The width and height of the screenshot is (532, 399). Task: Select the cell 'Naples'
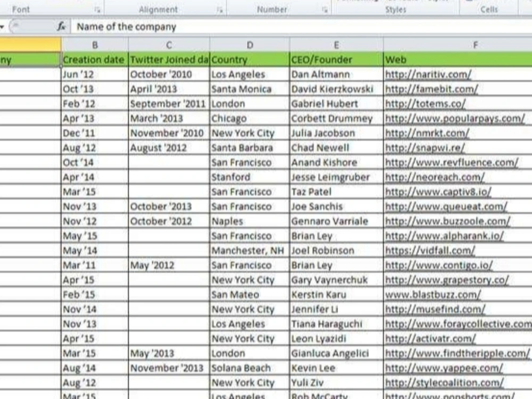point(250,221)
